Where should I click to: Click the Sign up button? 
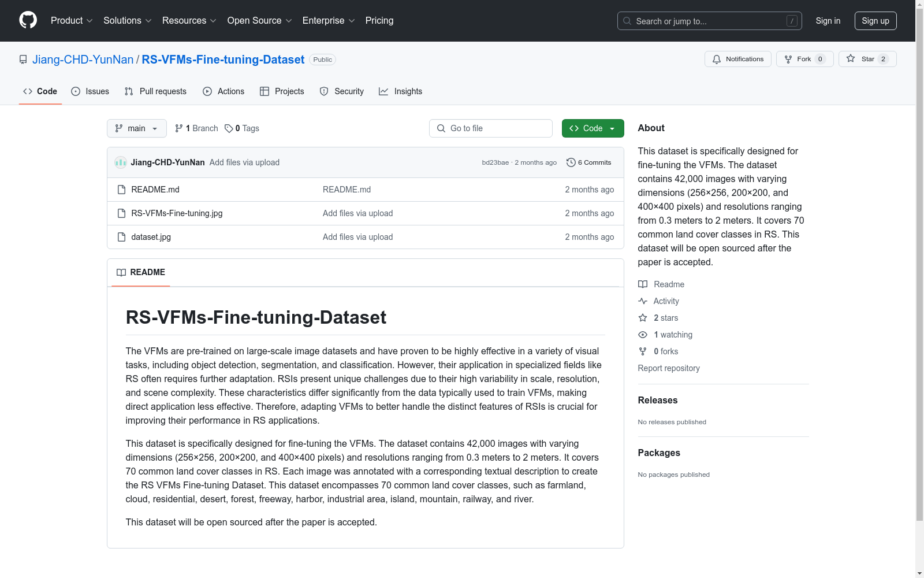(875, 21)
